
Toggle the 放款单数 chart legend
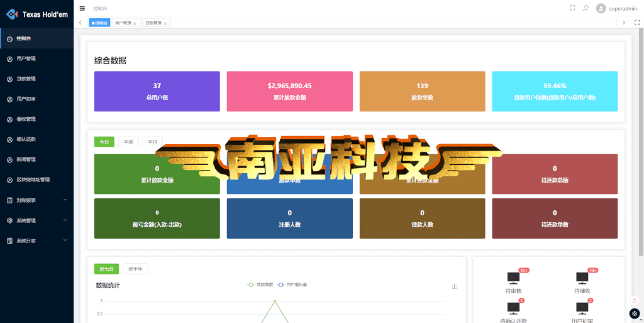260,285
